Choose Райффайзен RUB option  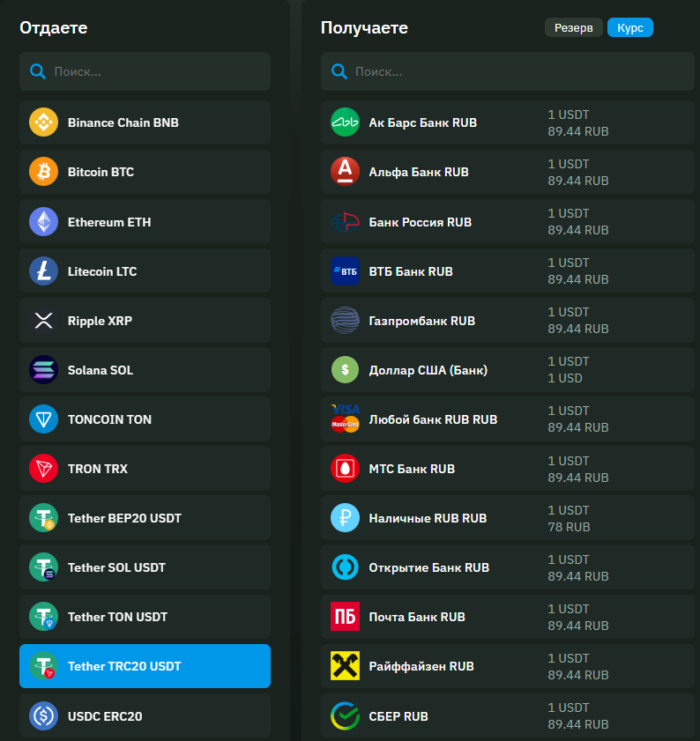pyautogui.click(x=508, y=666)
